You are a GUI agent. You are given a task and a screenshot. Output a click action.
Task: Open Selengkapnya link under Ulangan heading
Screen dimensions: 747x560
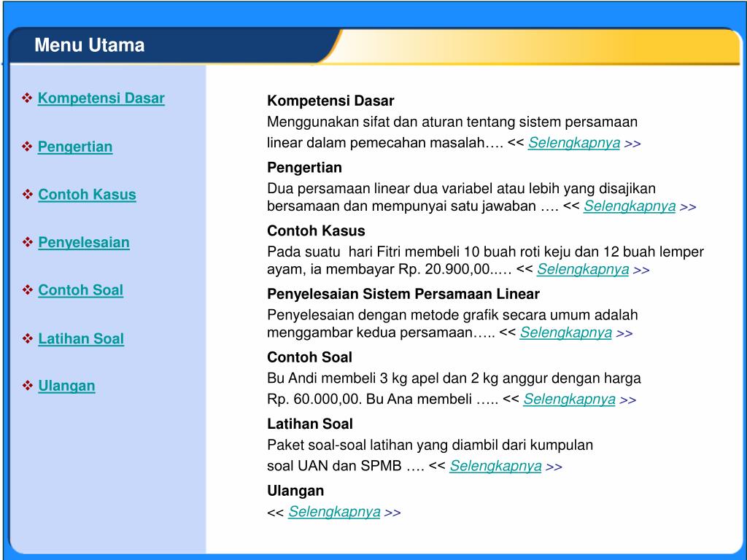coord(334,512)
